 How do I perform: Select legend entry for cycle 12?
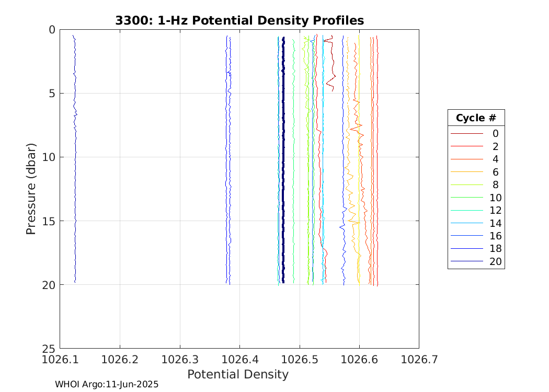tap(476, 210)
